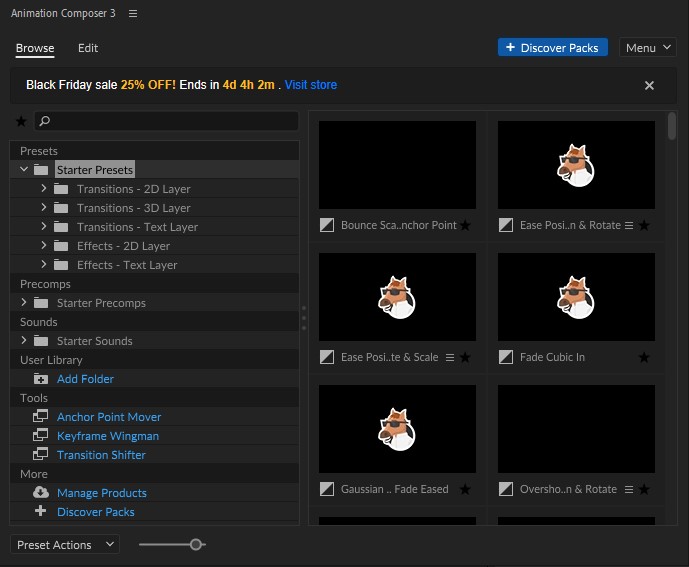Click the Transition Shifter window icon
This screenshot has height=567, width=689.
(41, 454)
